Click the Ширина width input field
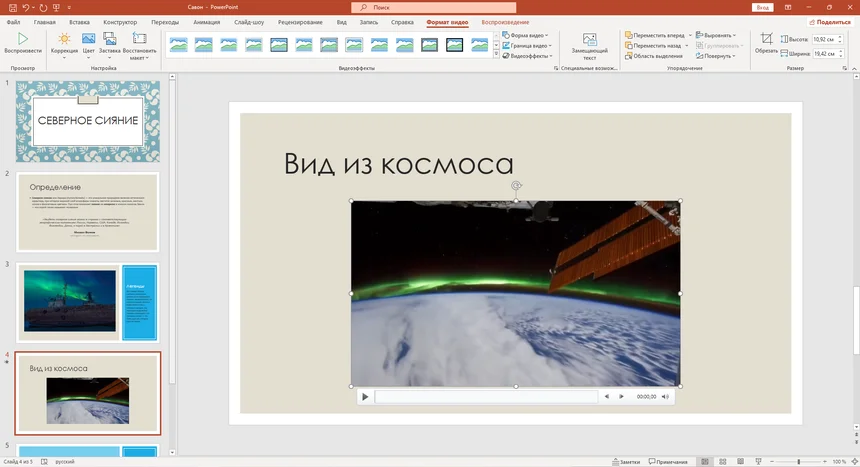This screenshot has width=860, height=467. click(824, 54)
